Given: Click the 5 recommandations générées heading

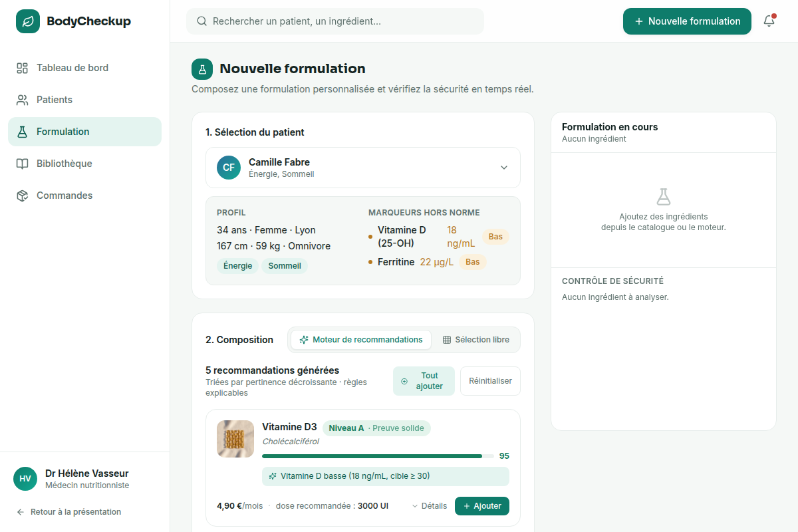Looking at the screenshot, I should coord(273,370).
